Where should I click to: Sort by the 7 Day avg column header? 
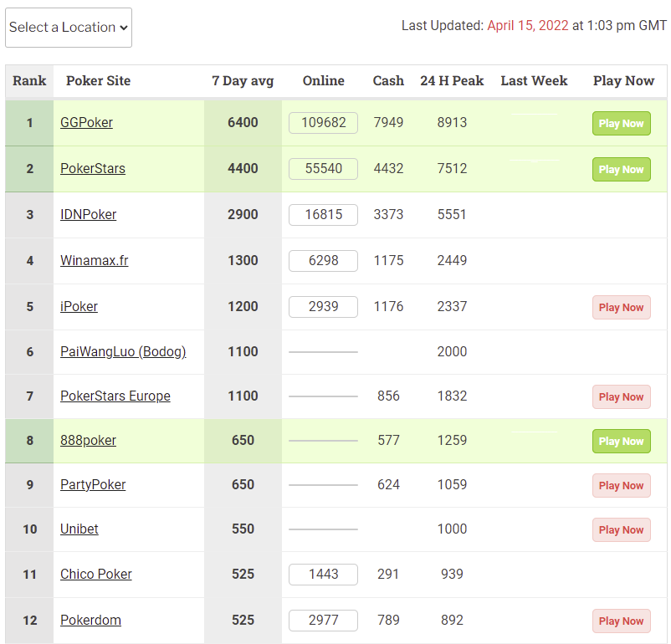coord(243,81)
